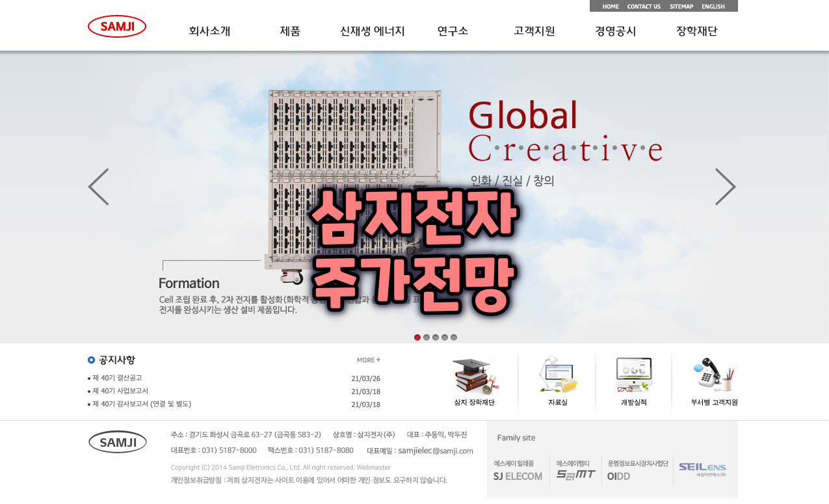Select the fifth slide indicator dot
829x504 pixels.
coord(454,338)
